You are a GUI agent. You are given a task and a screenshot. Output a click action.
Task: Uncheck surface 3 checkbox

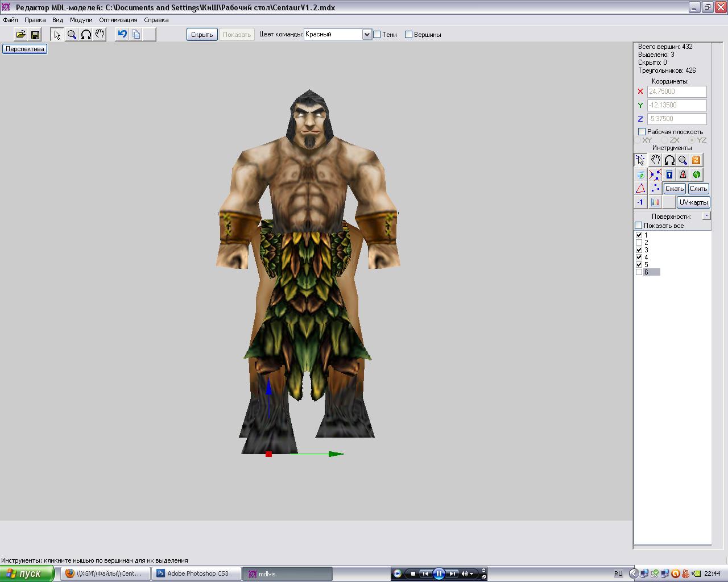click(639, 250)
